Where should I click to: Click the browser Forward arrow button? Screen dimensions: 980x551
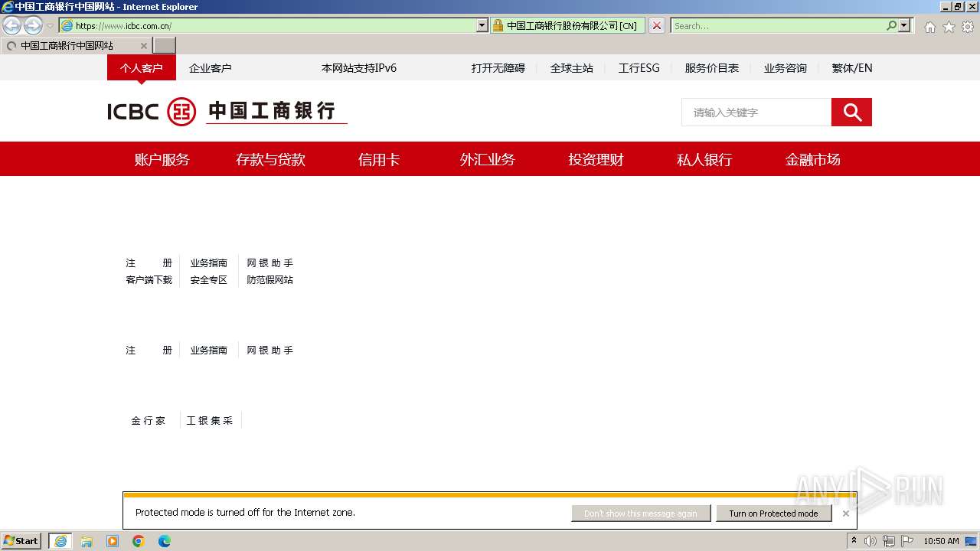tap(33, 25)
